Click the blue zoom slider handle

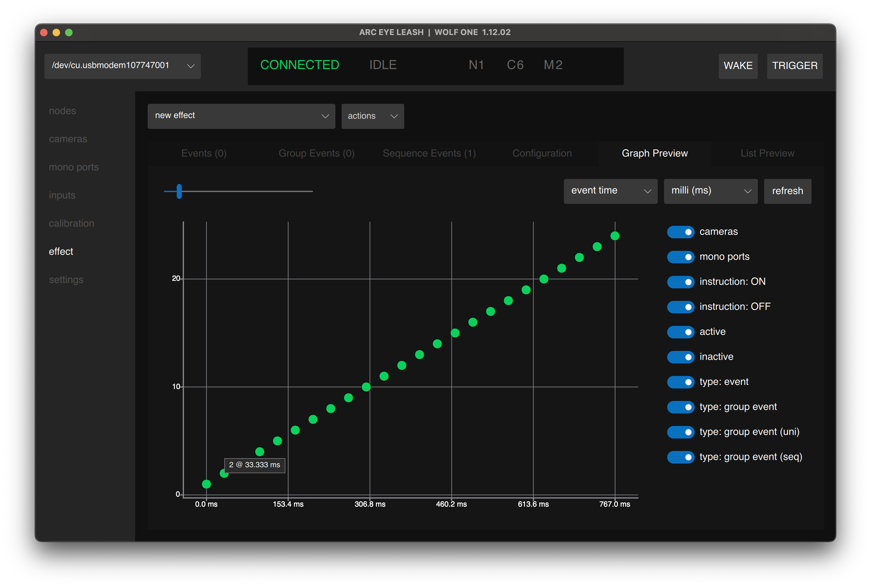(x=179, y=191)
